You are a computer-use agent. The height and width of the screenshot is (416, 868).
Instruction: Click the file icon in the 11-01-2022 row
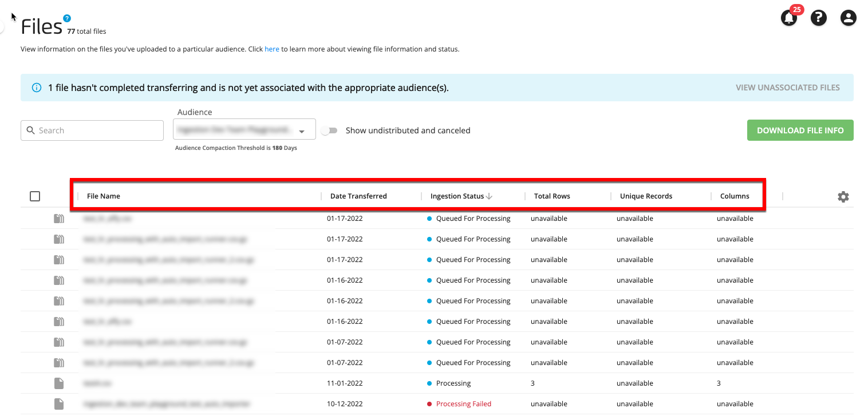point(59,383)
